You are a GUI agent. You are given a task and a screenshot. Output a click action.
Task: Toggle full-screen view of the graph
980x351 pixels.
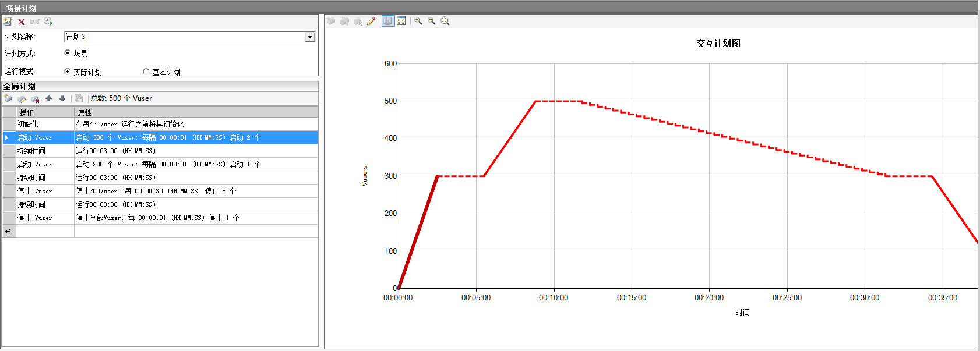click(401, 21)
